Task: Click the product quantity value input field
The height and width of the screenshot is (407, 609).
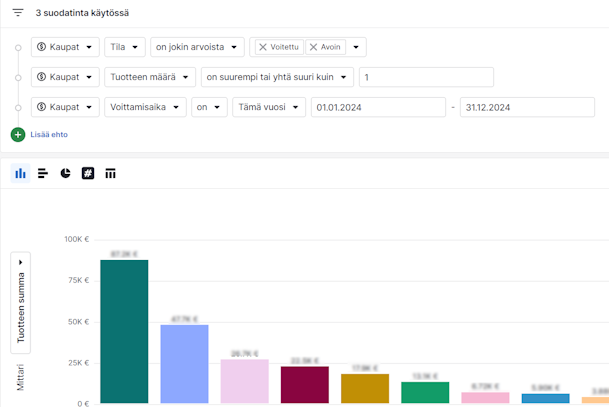Action: [426, 77]
